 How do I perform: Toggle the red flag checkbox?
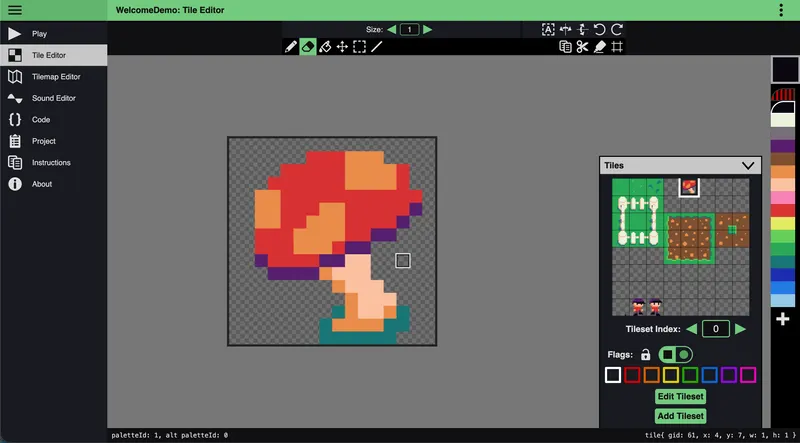632,375
